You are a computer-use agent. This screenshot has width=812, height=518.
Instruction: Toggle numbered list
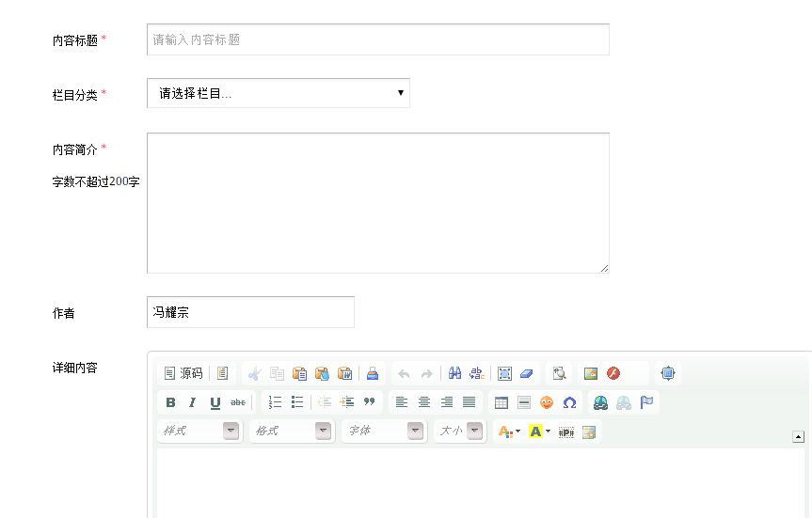[x=275, y=402]
